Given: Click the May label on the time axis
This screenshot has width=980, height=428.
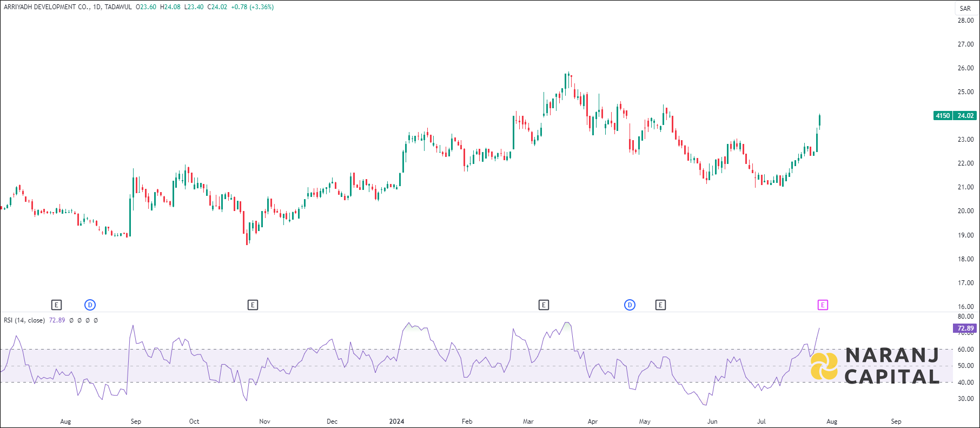Looking at the screenshot, I should pyautogui.click(x=645, y=422).
